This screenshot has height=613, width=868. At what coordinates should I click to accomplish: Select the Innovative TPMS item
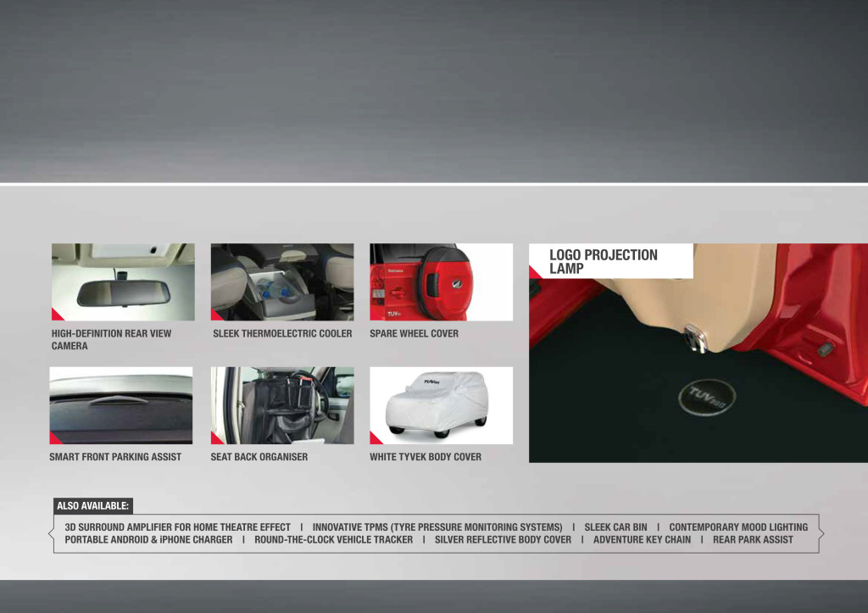click(437, 527)
